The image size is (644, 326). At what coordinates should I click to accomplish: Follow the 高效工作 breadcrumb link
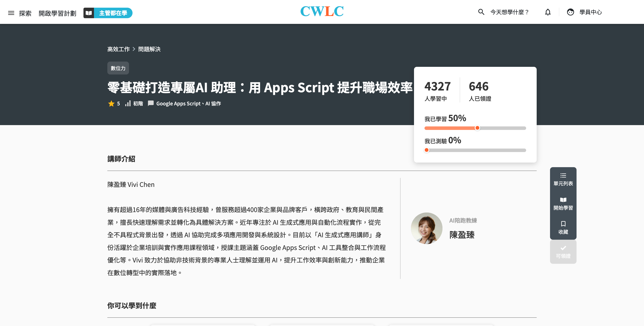[119, 49]
